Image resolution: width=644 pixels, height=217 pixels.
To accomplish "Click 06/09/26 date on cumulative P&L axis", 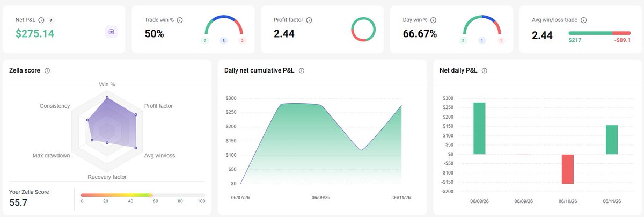I will [x=321, y=197].
